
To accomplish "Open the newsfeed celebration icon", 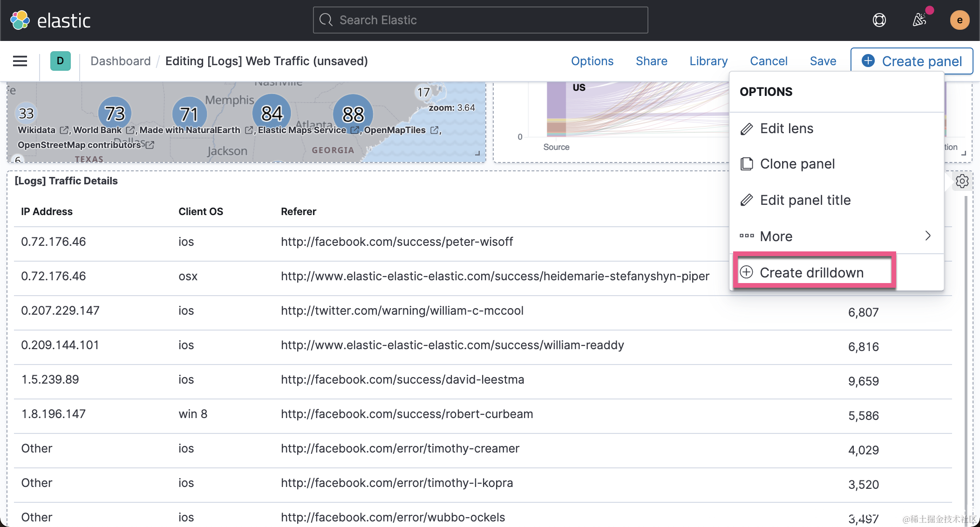I will (x=919, y=20).
